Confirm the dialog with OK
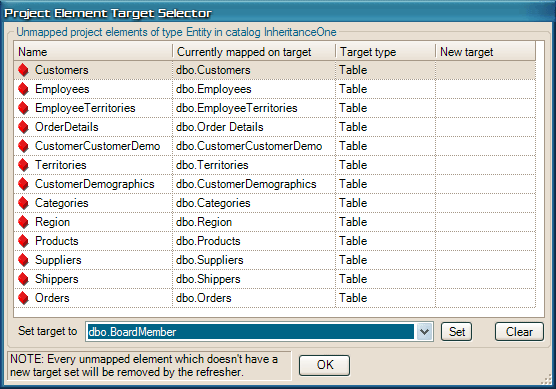Viewport: 556px width, 389px height. pyautogui.click(x=324, y=365)
